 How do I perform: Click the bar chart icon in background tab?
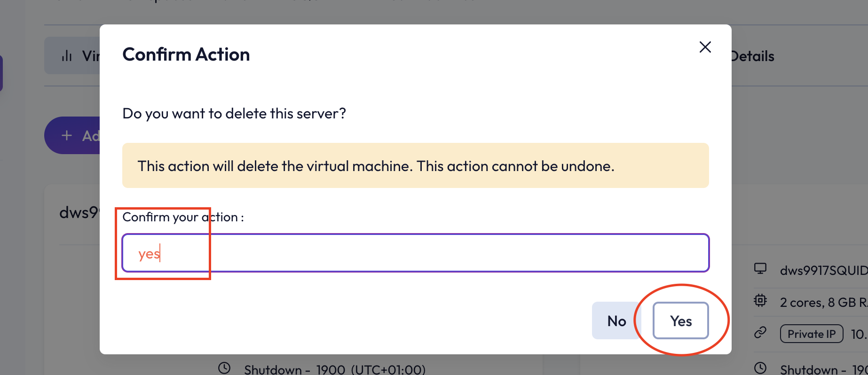67,56
